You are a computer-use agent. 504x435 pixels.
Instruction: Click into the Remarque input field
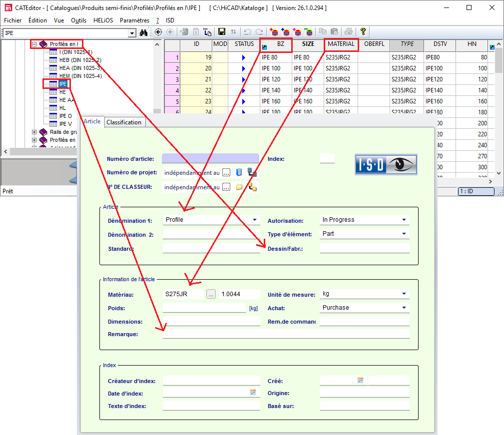tap(286, 334)
